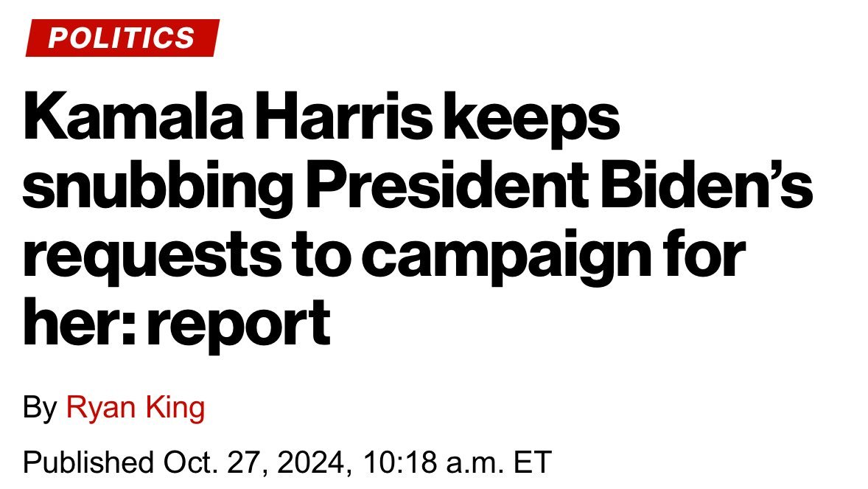The image size is (868, 489).
Task: Click the "ET" timezone label
Action: point(531,462)
